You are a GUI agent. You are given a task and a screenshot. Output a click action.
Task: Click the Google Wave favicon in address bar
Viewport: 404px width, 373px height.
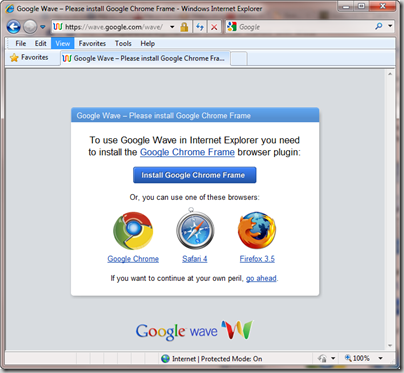tap(58, 27)
